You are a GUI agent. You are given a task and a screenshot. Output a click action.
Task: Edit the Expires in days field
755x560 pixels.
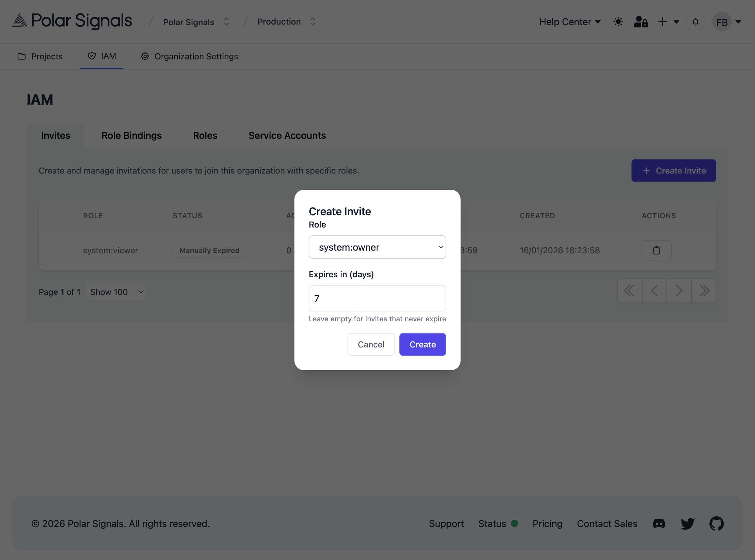click(377, 298)
